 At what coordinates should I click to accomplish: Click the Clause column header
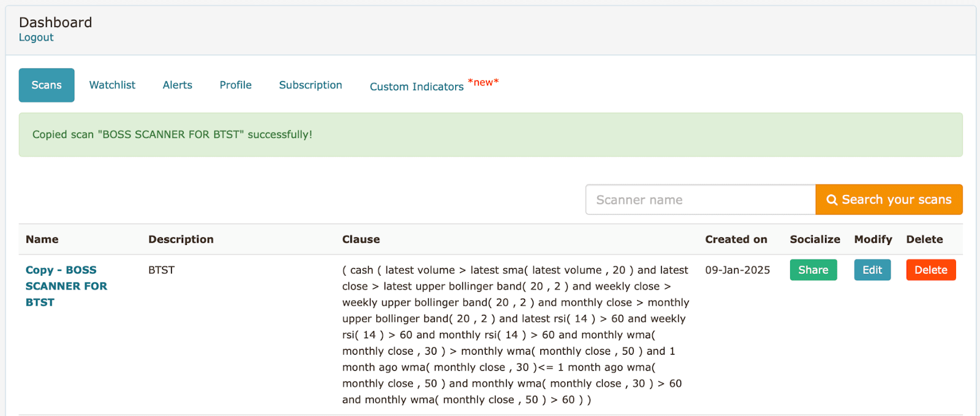coord(361,240)
